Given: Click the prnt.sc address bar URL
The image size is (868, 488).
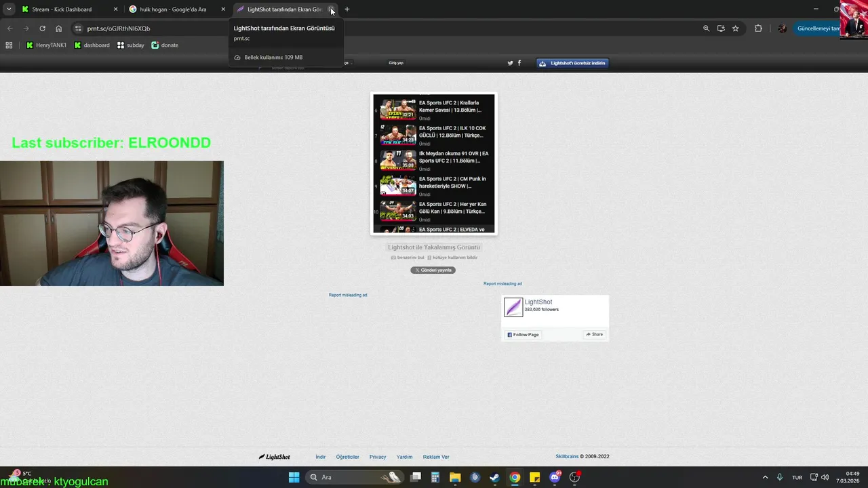Looking at the screenshot, I should coord(119,28).
